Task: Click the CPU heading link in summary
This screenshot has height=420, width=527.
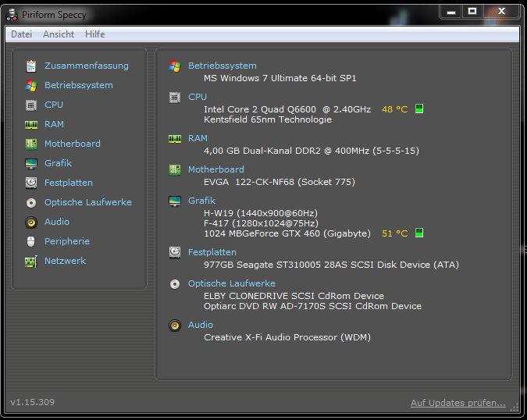Action: pos(198,97)
